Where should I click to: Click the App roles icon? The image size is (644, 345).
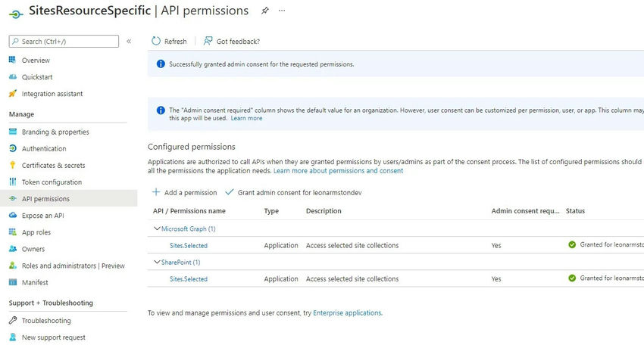point(13,232)
